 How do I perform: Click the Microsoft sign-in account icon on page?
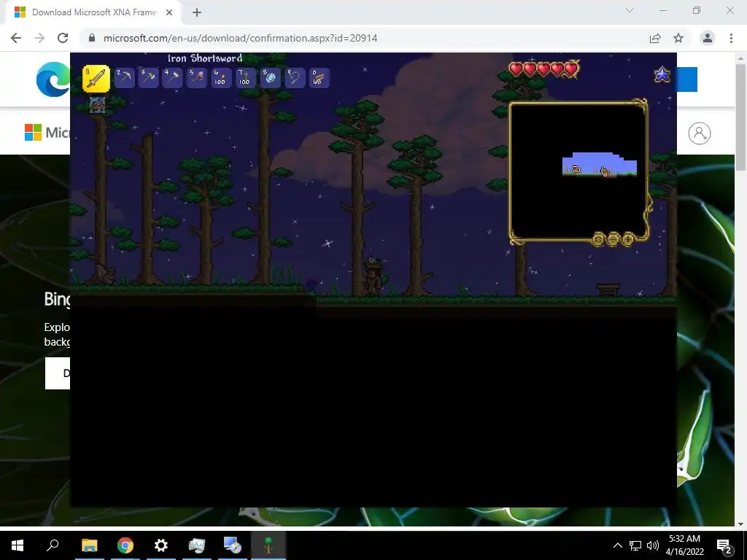(x=700, y=133)
